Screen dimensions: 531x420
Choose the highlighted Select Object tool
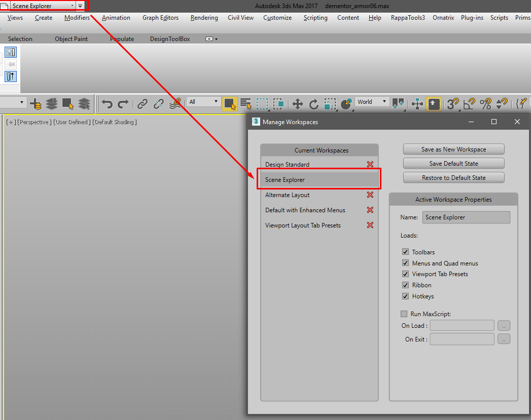(230, 104)
